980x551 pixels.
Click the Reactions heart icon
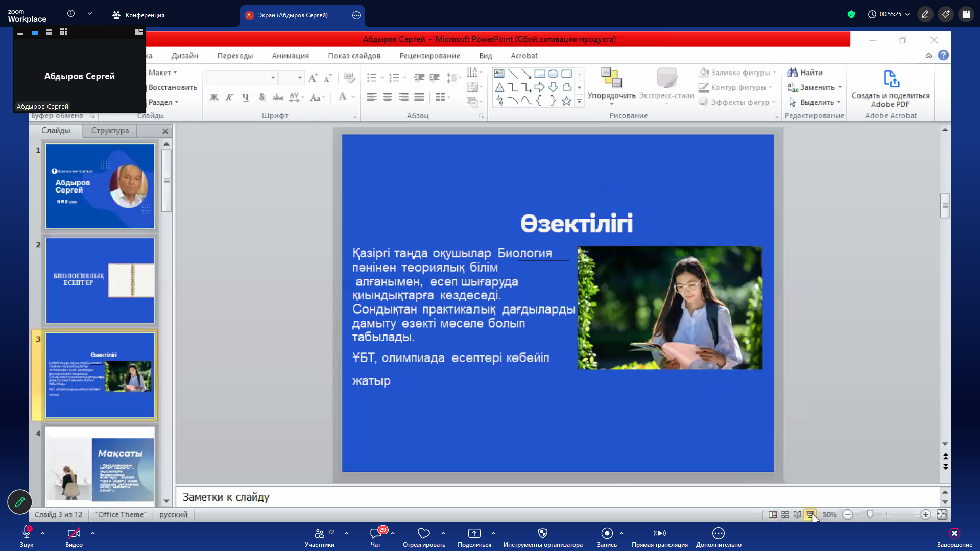(423, 534)
